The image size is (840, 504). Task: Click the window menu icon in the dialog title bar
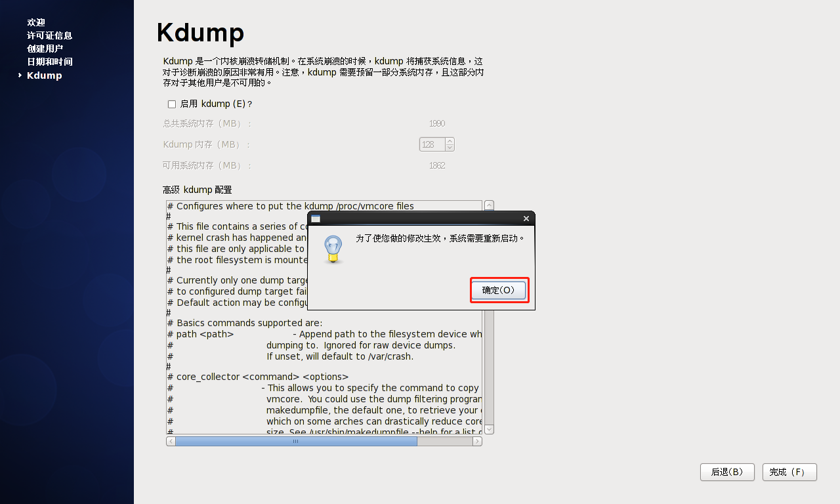316,219
